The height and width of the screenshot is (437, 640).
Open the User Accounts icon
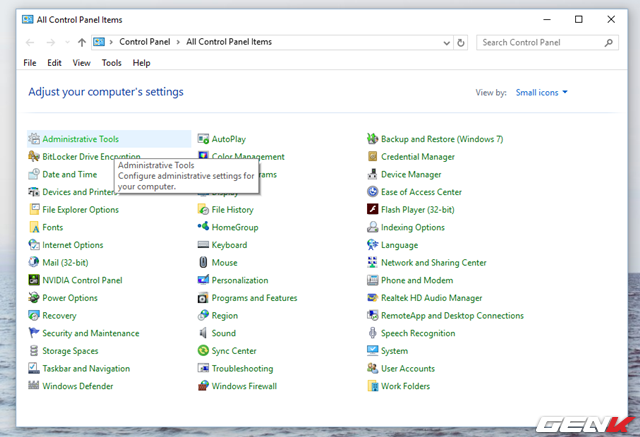point(373,368)
